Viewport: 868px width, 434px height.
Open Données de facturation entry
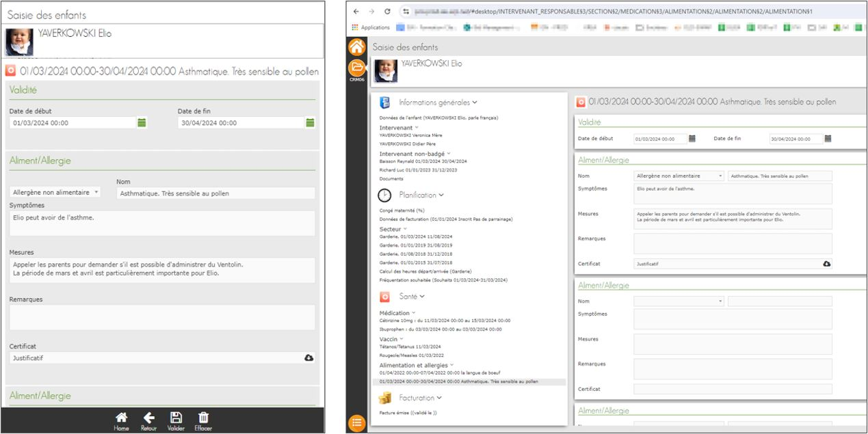coord(446,219)
